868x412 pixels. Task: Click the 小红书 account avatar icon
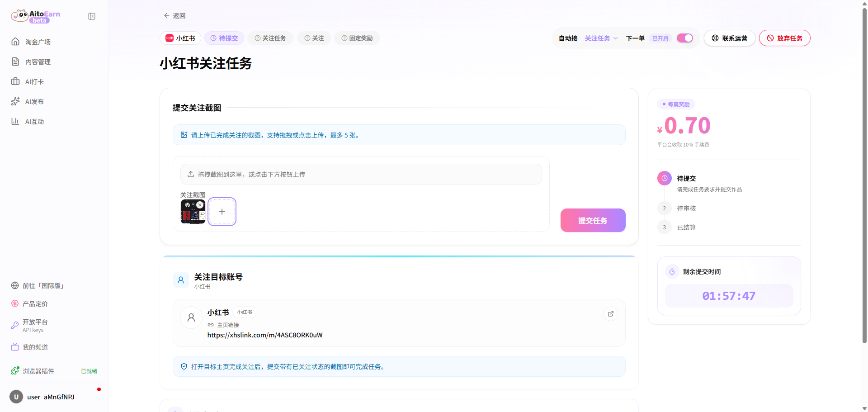tap(191, 317)
